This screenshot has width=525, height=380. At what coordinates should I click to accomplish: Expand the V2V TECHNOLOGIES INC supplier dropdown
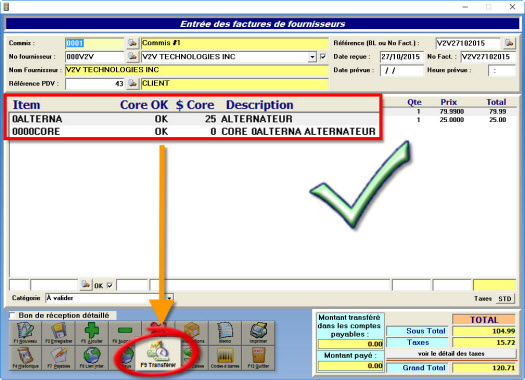pos(312,57)
